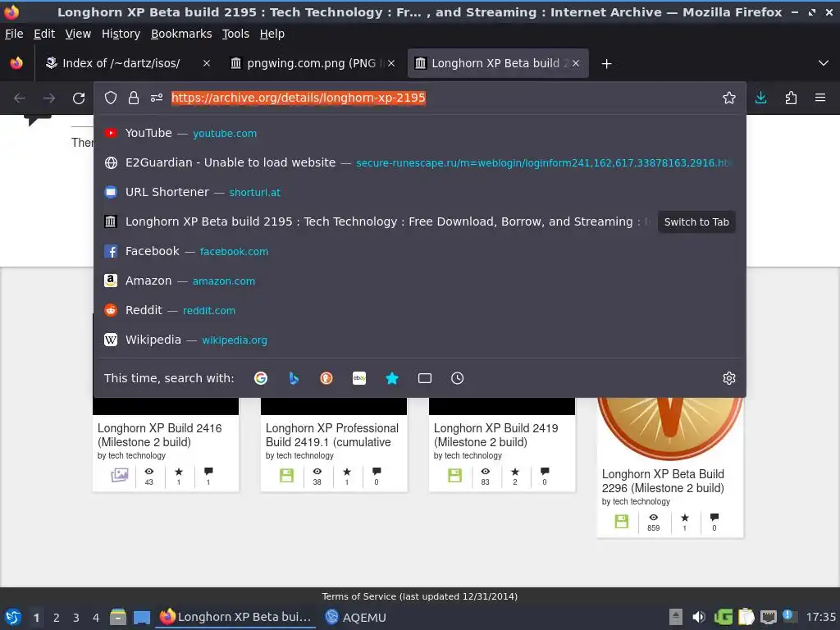Close the Longhorn XP Beta build tab

click(x=576, y=63)
